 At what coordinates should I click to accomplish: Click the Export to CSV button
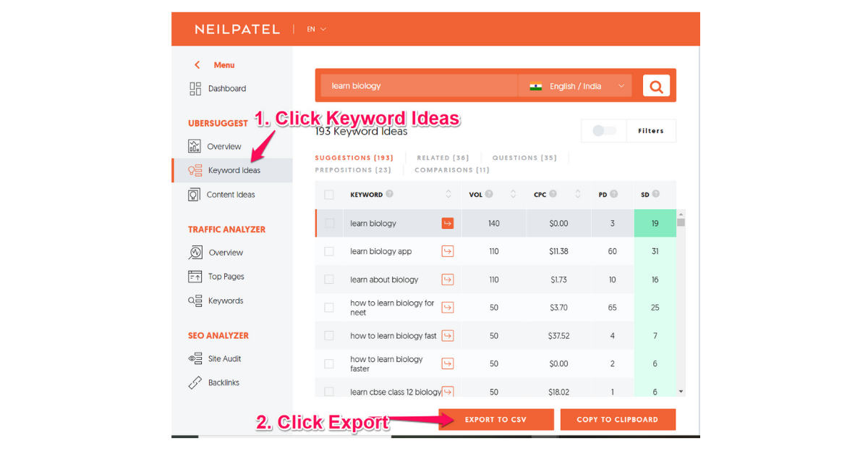coord(495,419)
